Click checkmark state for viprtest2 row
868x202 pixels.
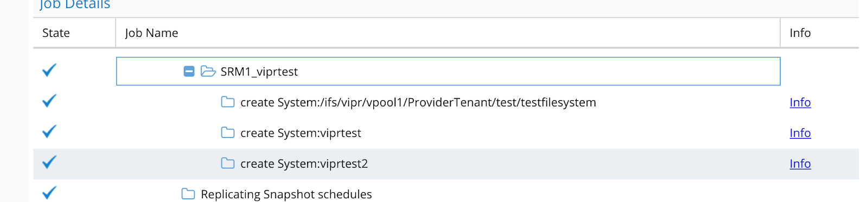49,162
